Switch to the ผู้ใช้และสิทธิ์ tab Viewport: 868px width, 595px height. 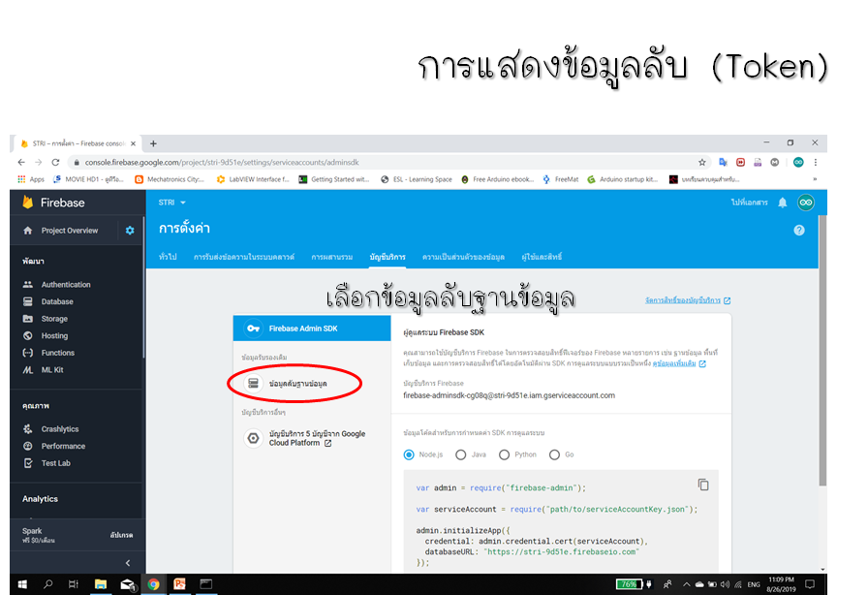point(542,257)
